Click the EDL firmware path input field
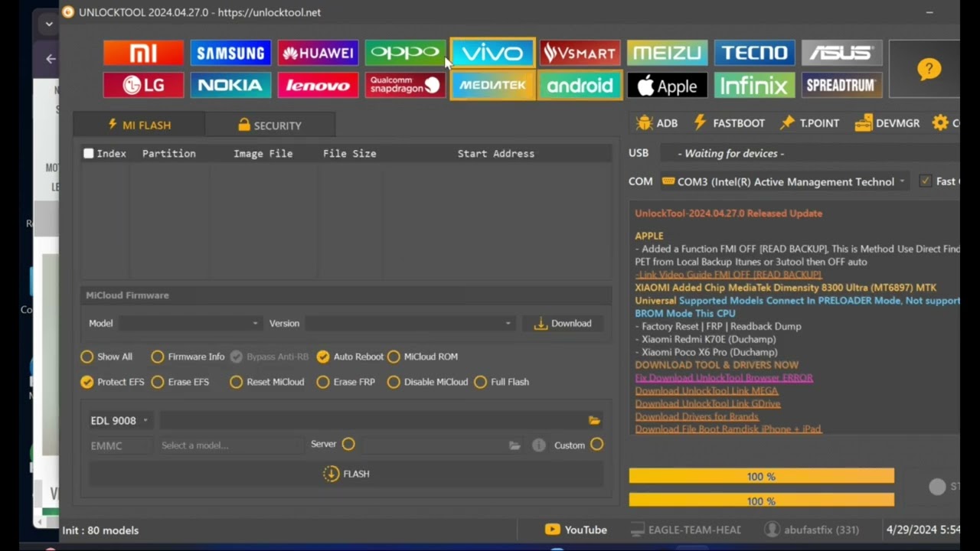The height and width of the screenshot is (551, 980). 372,420
